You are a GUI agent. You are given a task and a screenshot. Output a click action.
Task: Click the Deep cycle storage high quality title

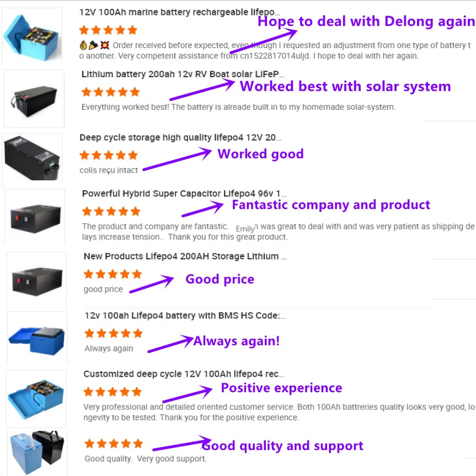[x=180, y=137]
